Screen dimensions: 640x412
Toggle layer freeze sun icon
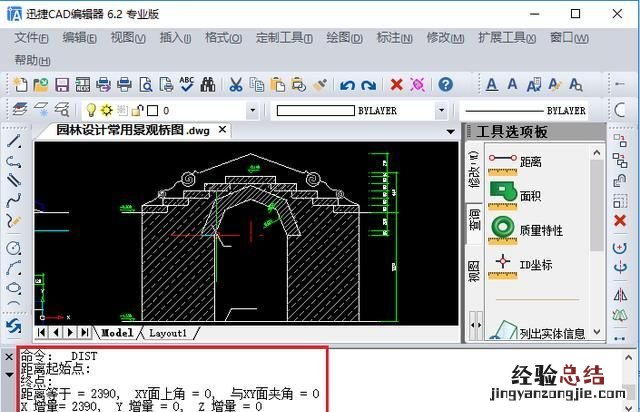tap(107, 110)
